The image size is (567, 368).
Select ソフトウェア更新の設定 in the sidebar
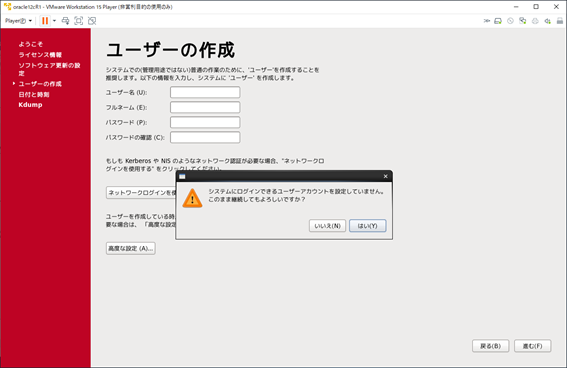tap(50, 69)
